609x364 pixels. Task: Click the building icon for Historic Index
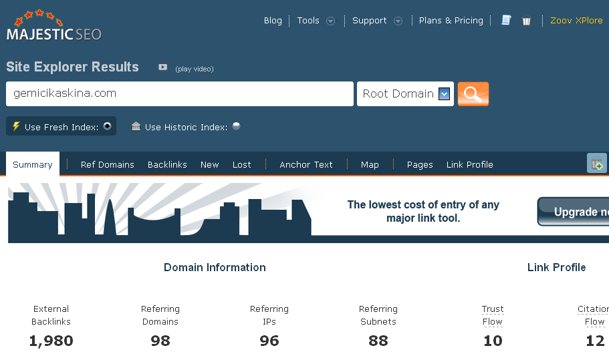click(136, 127)
